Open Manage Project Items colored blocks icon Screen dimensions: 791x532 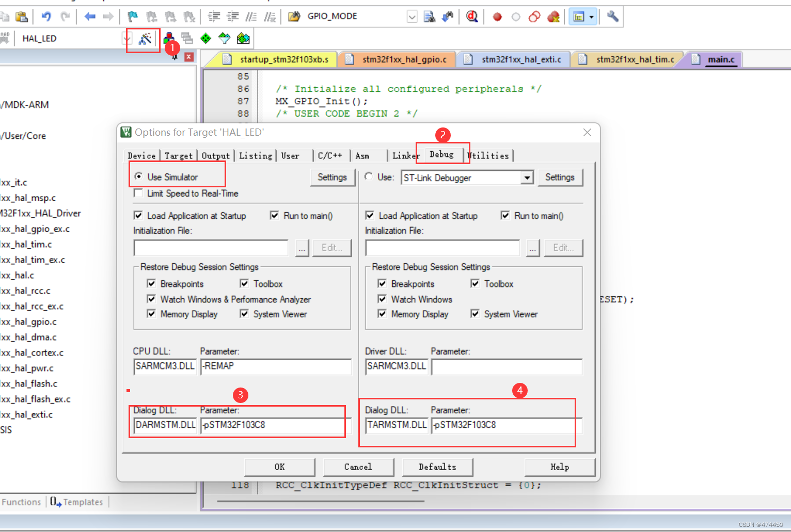pyautogui.click(x=168, y=38)
